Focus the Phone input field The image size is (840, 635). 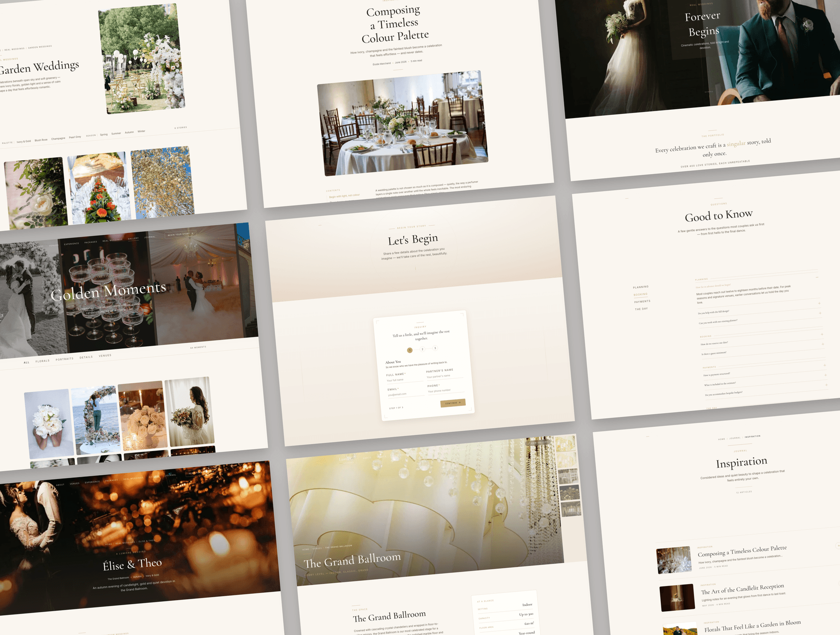[x=446, y=390]
